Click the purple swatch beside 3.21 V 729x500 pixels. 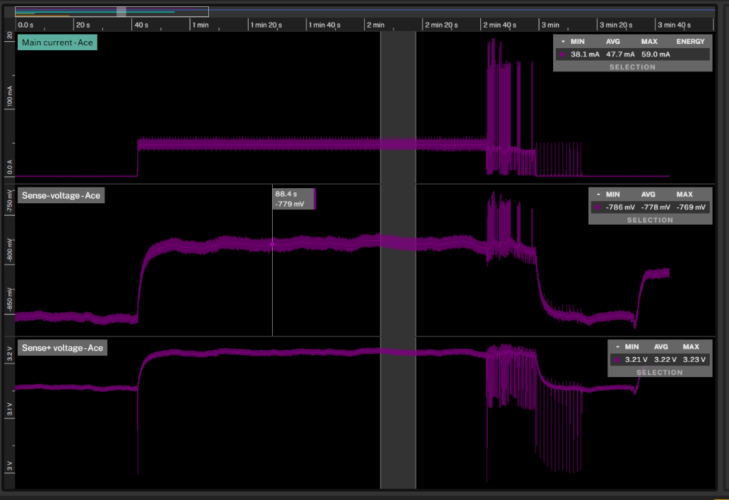tap(616, 359)
